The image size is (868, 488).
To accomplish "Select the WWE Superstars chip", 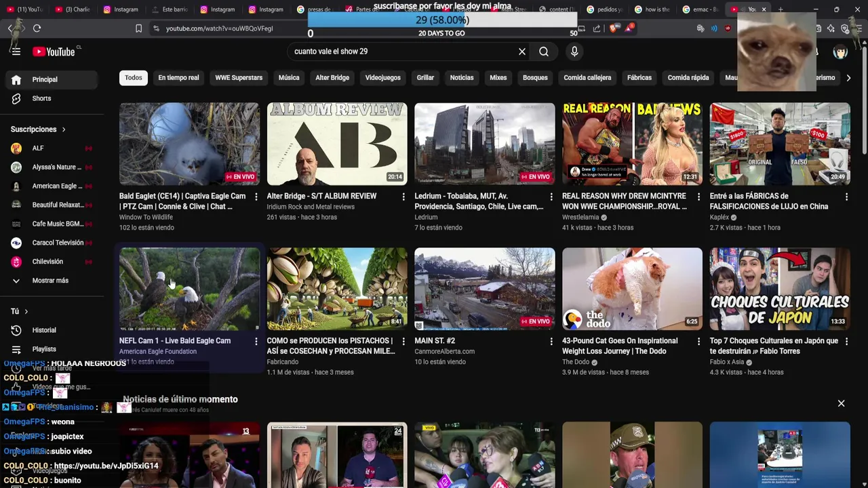I will [x=239, y=78].
